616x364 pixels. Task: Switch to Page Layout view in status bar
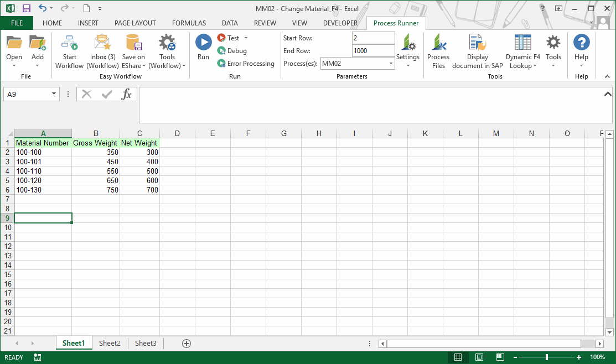479,357
